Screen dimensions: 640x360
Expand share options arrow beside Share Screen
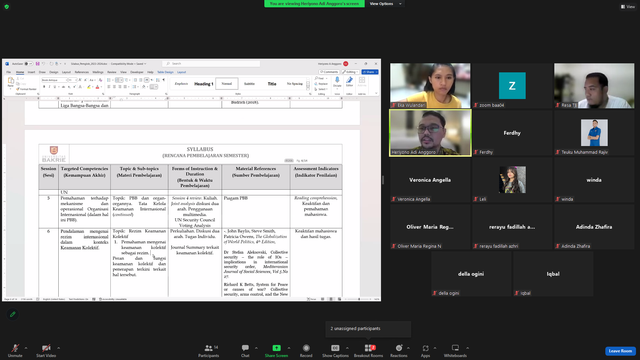coord(289,348)
